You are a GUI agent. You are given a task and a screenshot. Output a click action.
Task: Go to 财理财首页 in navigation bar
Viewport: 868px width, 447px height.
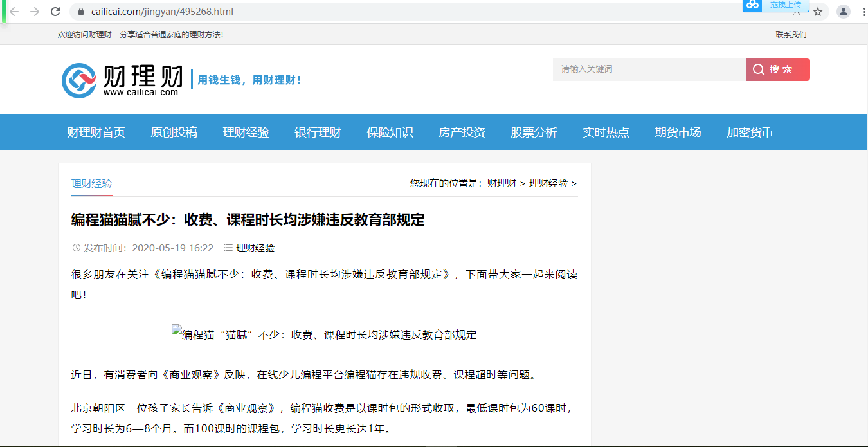pyautogui.click(x=96, y=132)
